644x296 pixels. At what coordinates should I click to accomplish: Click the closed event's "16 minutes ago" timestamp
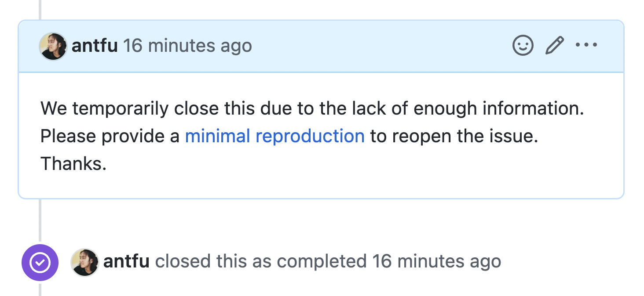pos(436,262)
